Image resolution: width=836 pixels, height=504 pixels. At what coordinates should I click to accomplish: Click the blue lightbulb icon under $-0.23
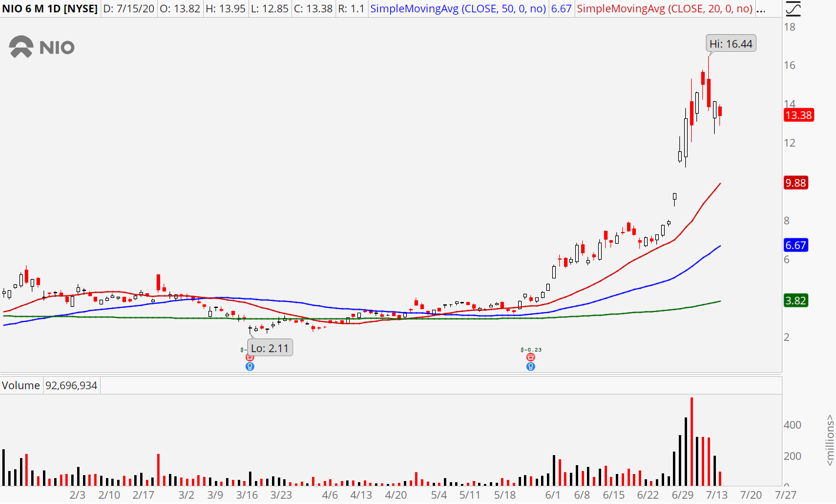tap(531, 366)
